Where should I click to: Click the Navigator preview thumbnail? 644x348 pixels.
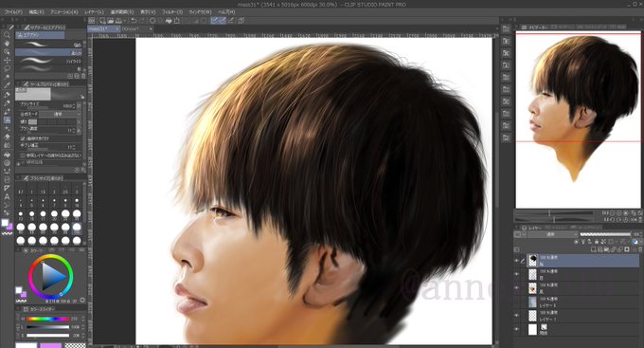[x=578, y=120]
